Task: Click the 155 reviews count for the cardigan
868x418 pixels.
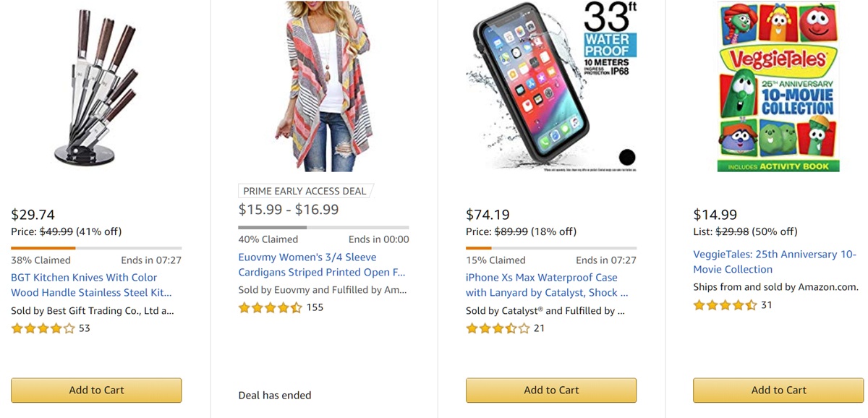Action: tap(314, 307)
